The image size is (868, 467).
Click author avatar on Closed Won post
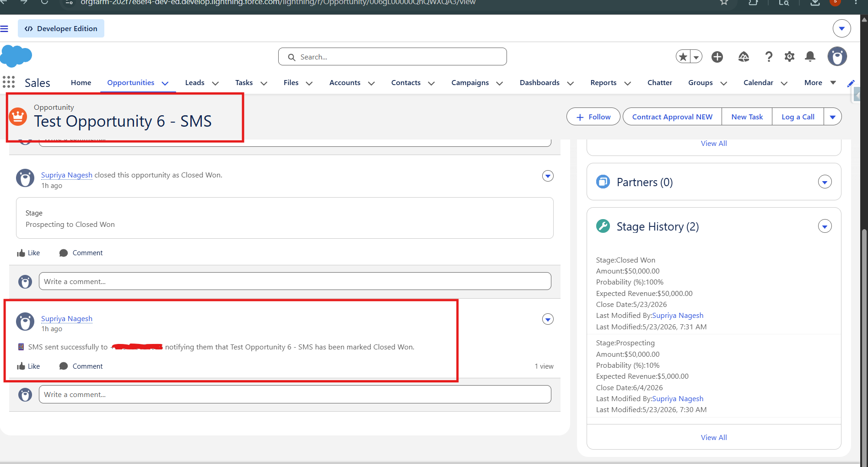tap(25, 178)
